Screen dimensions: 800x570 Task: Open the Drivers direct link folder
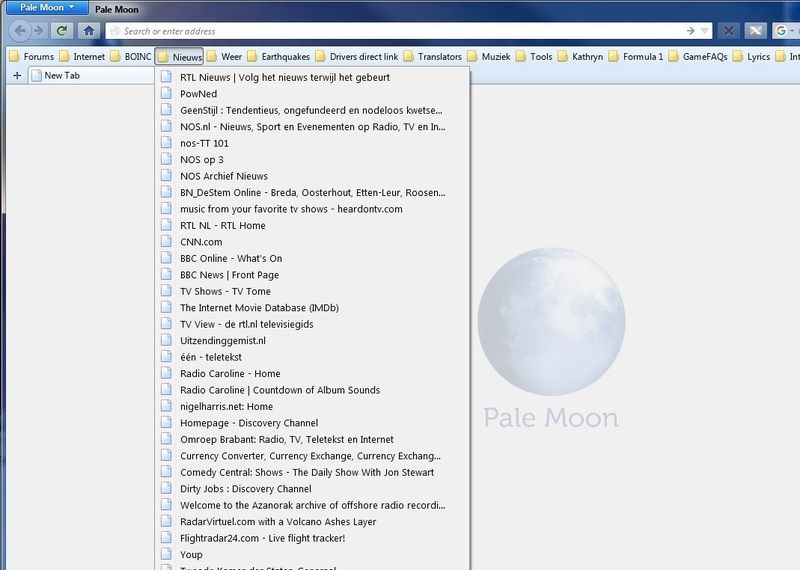[x=357, y=56]
